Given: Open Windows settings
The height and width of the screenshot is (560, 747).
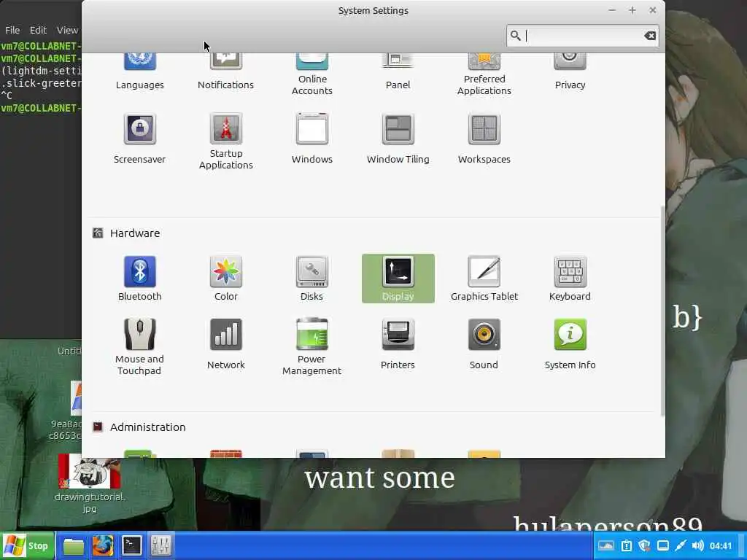Looking at the screenshot, I should pyautogui.click(x=312, y=139).
